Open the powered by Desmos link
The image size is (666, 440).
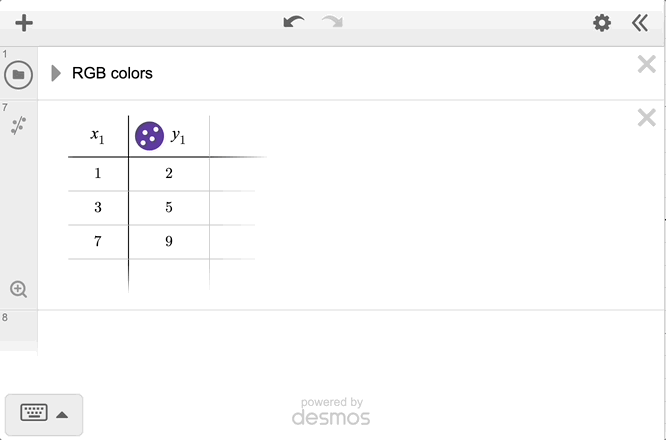331,411
